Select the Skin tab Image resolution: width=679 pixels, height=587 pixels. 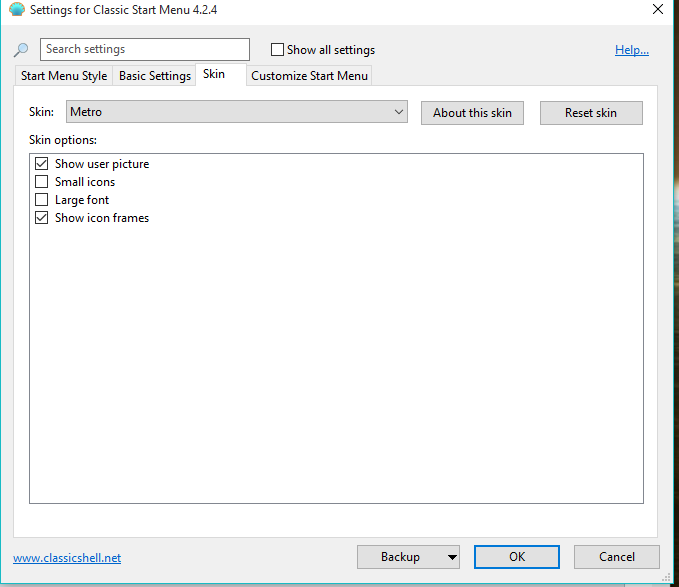[221, 74]
